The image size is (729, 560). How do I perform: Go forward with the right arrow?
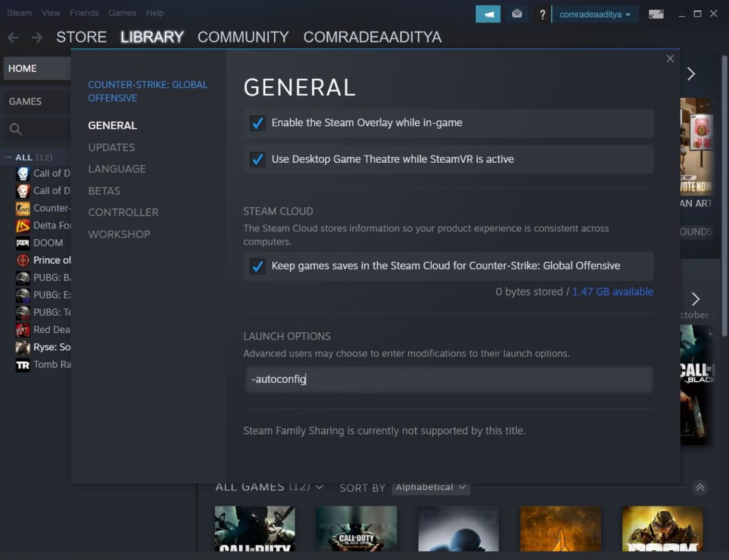[x=37, y=37]
